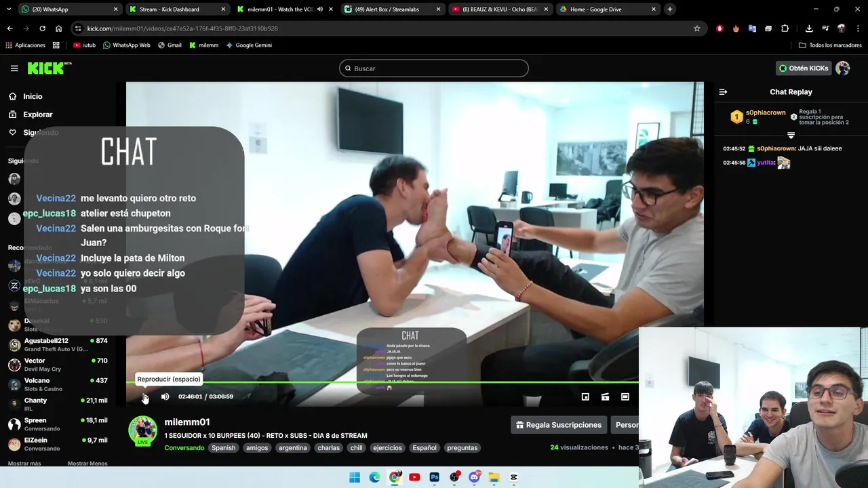The image size is (868, 488).
Task: Open the Conversando category link
Action: [184, 448]
